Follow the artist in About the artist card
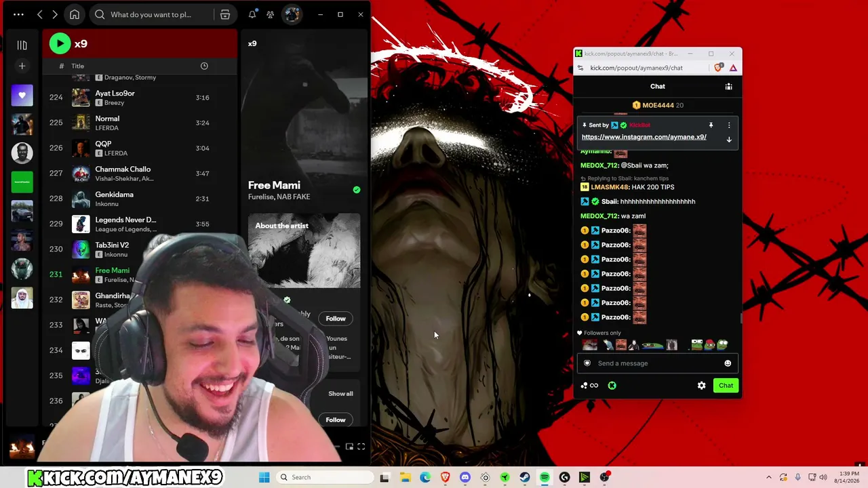 [x=336, y=319]
